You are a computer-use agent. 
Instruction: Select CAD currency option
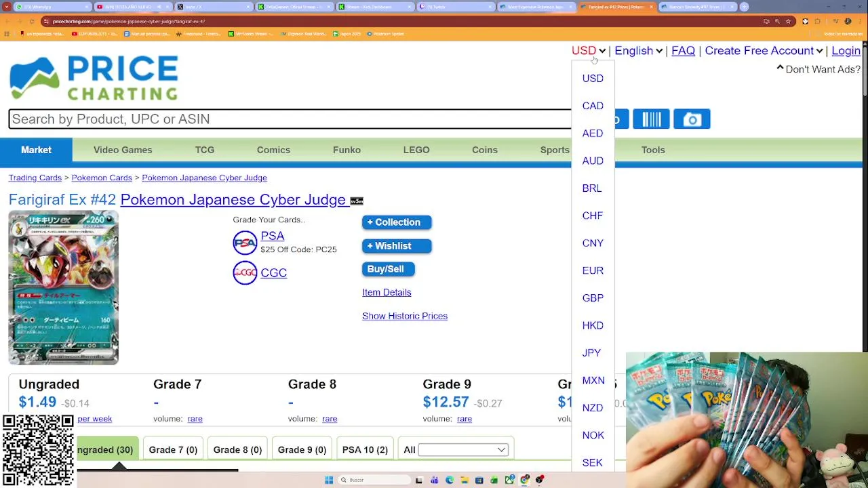point(593,106)
